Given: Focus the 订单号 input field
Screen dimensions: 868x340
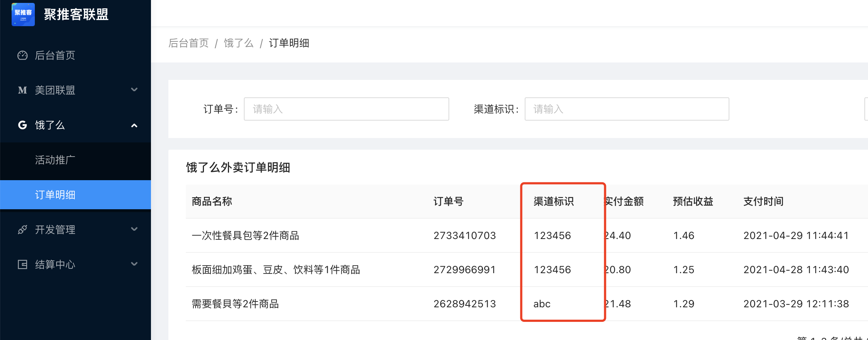Looking at the screenshot, I should [346, 109].
